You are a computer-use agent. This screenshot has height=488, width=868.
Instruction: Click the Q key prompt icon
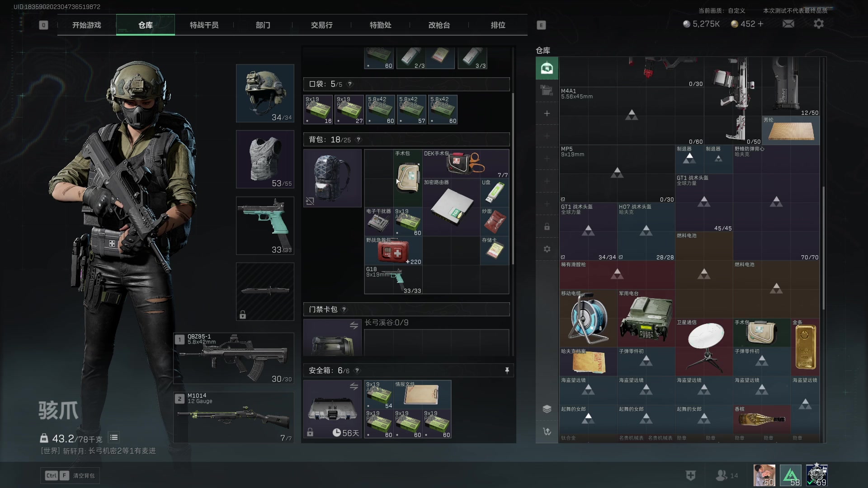click(x=43, y=25)
